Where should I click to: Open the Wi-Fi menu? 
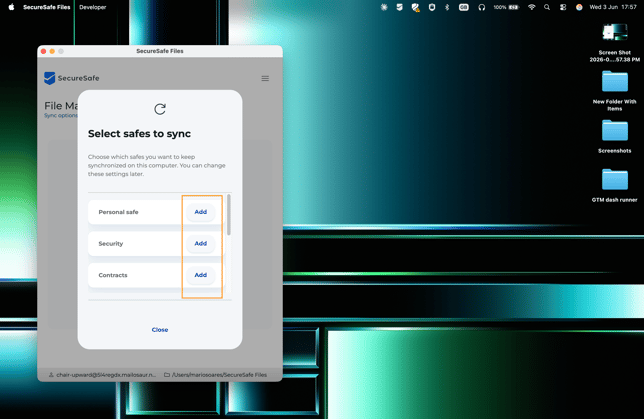click(x=531, y=7)
